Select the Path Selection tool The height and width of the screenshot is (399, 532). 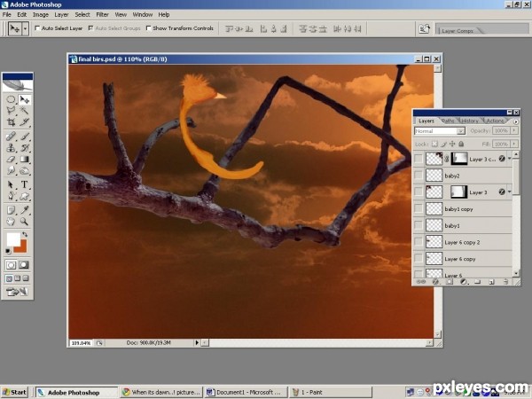tap(11, 185)
